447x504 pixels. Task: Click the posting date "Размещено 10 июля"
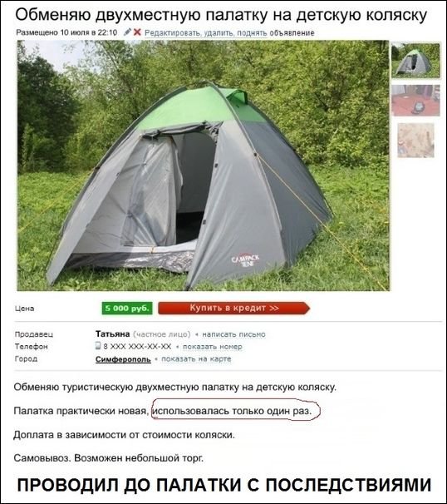pyautogui.click(x=51, y=32)
